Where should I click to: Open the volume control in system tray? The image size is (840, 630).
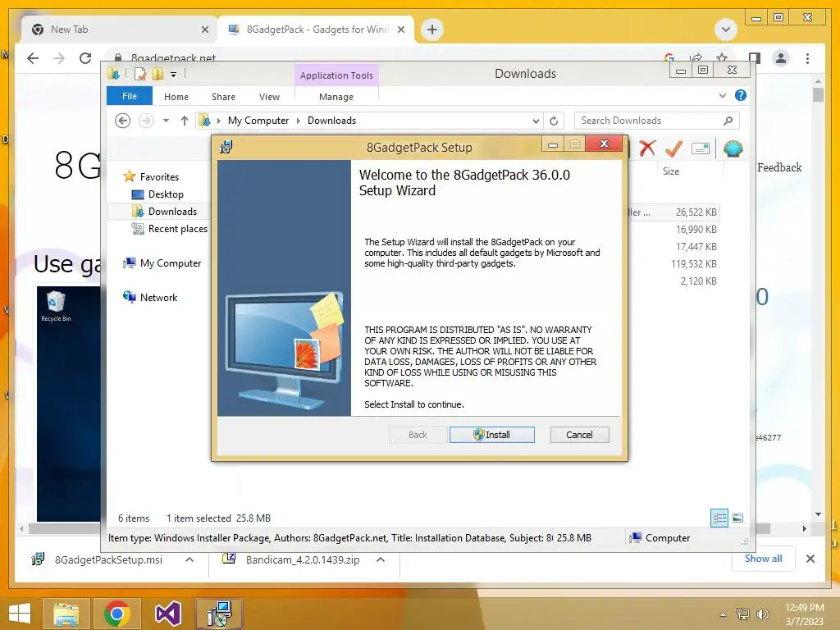coord(762,614)
